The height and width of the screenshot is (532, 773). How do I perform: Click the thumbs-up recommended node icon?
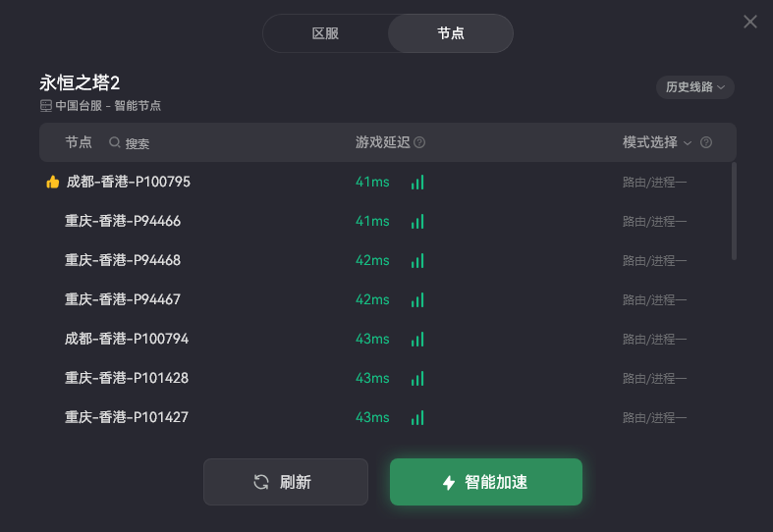pos(53,182)
